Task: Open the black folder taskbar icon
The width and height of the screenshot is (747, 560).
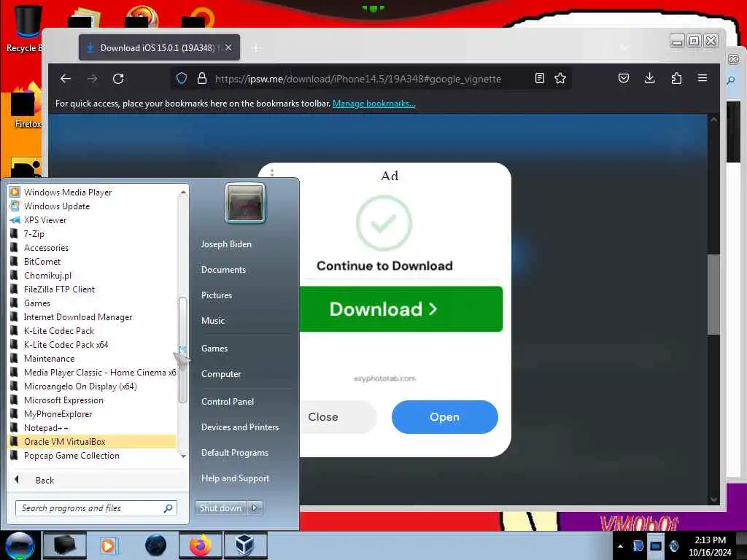Action: click(x=65, y=545)
